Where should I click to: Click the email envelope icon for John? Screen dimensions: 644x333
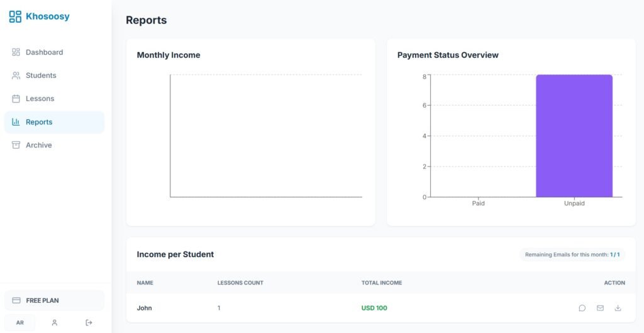[x=600, y=308]
